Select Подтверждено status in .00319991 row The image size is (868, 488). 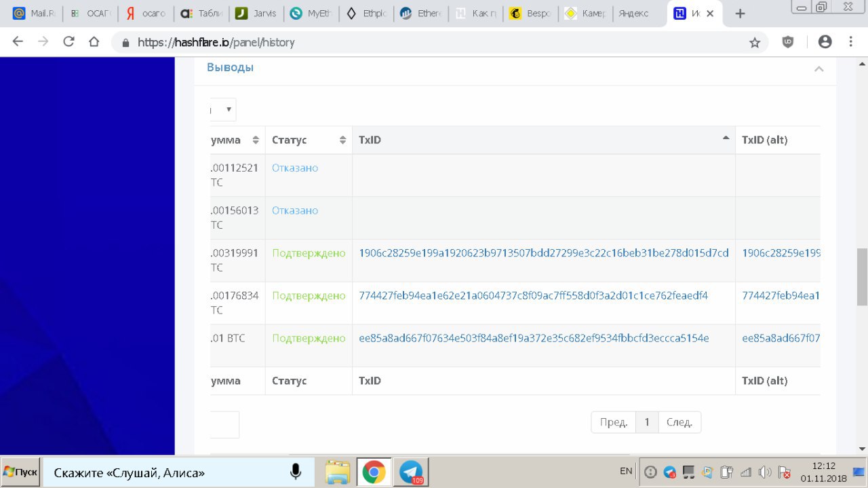309,253
